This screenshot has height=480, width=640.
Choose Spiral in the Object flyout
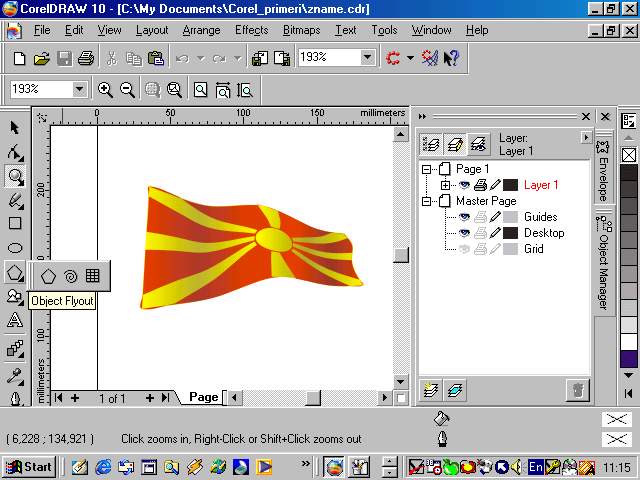[71, 276]
